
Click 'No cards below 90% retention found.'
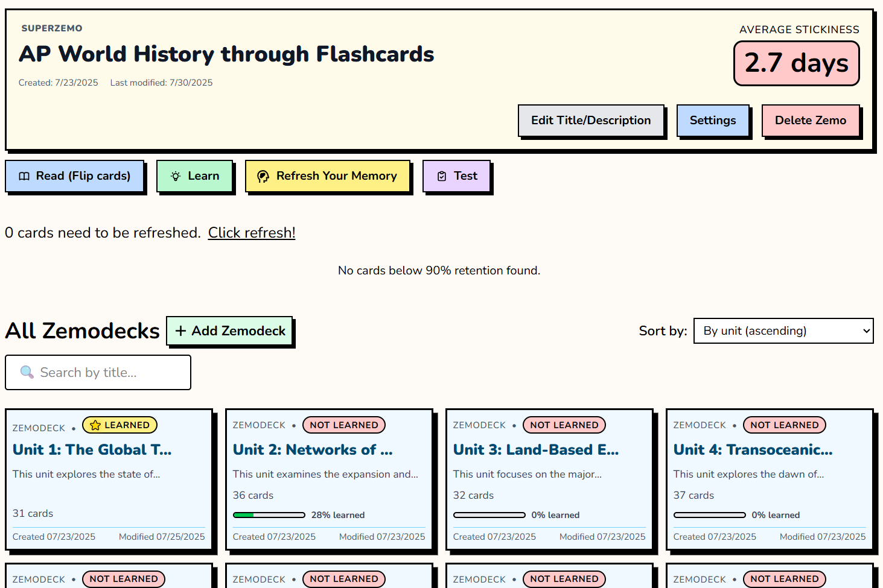pos(439,271)
